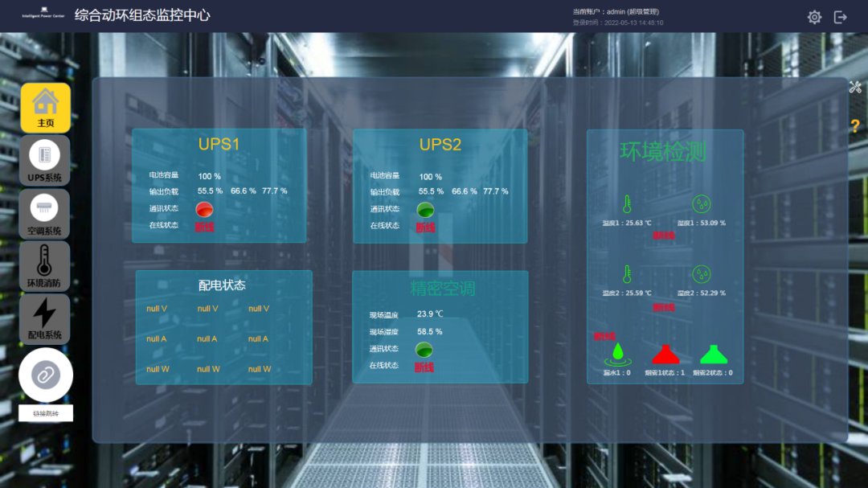Open the UPS系统 sidebar section
Screen dimensions: 868x488
[45, 160]
